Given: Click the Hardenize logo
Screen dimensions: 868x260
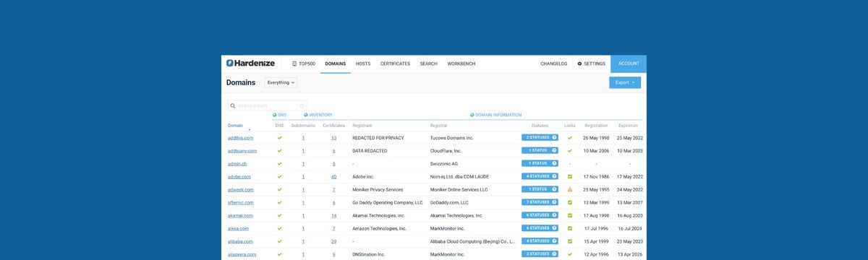Looking at the screenshot, I should pos(250,64).
